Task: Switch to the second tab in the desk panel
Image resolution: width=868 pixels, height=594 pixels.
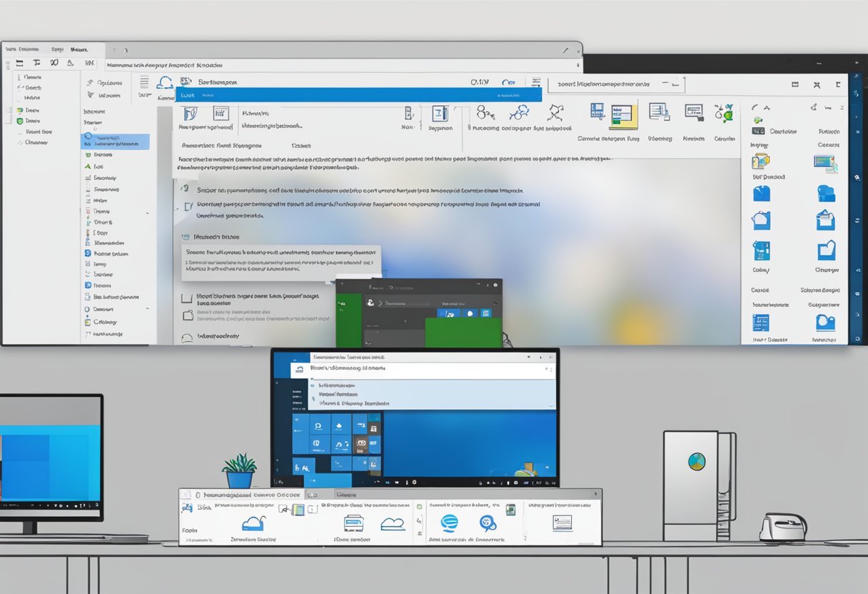Action: pos(346,494)
